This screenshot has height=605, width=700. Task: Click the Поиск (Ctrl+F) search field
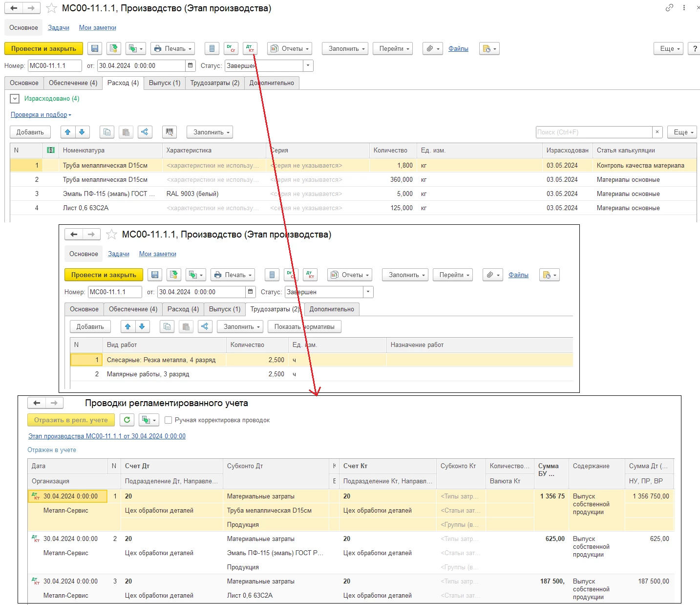[594, 132]
